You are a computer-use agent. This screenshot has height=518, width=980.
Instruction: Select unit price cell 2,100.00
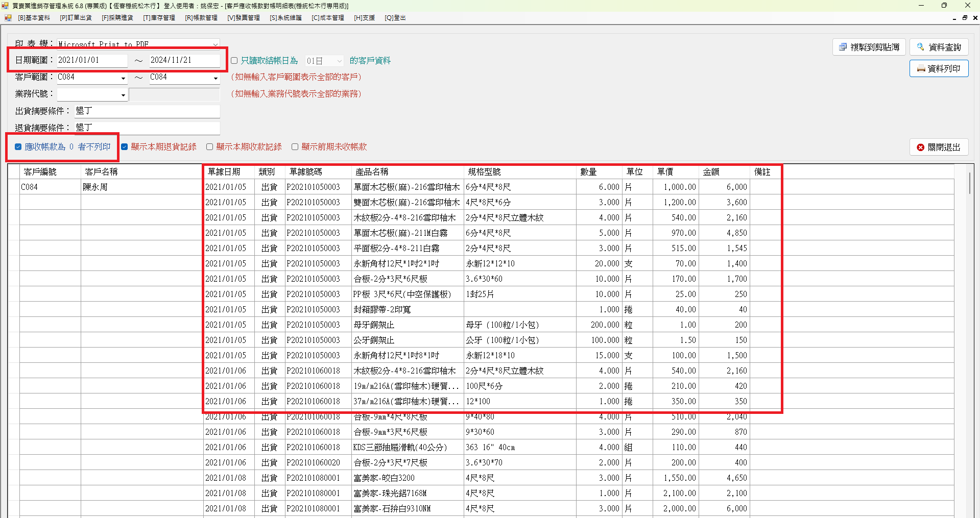pos(676,494)
